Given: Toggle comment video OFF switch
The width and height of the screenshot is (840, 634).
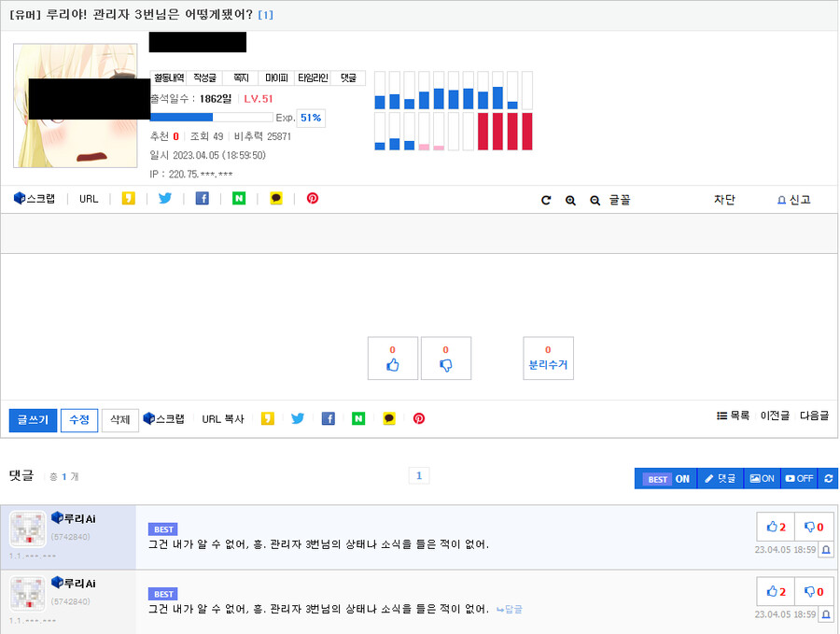Looking at the screenshot, I should point(799,478).
